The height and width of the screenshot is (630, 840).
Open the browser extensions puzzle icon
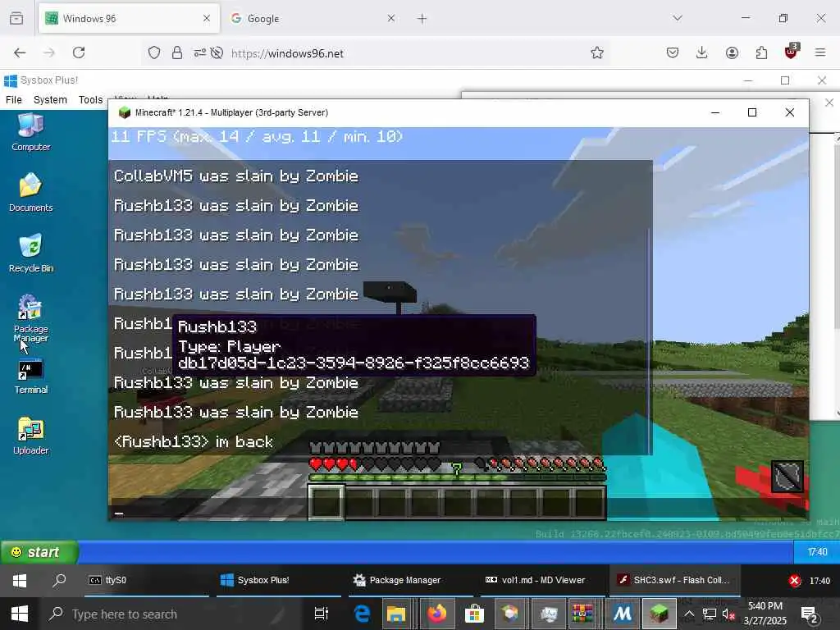(x=761, y=52)
